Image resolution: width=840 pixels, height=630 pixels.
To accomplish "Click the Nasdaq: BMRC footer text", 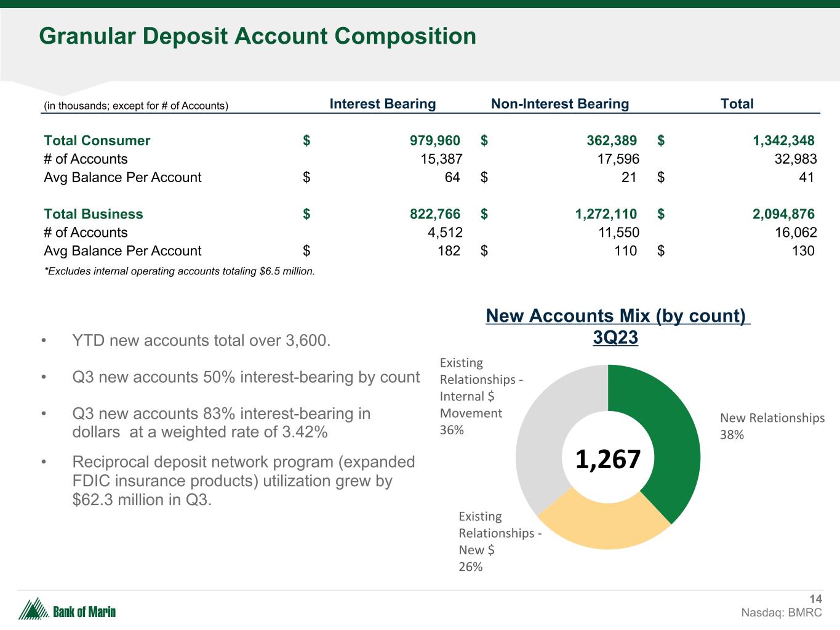I will click(x=781, y=613).
